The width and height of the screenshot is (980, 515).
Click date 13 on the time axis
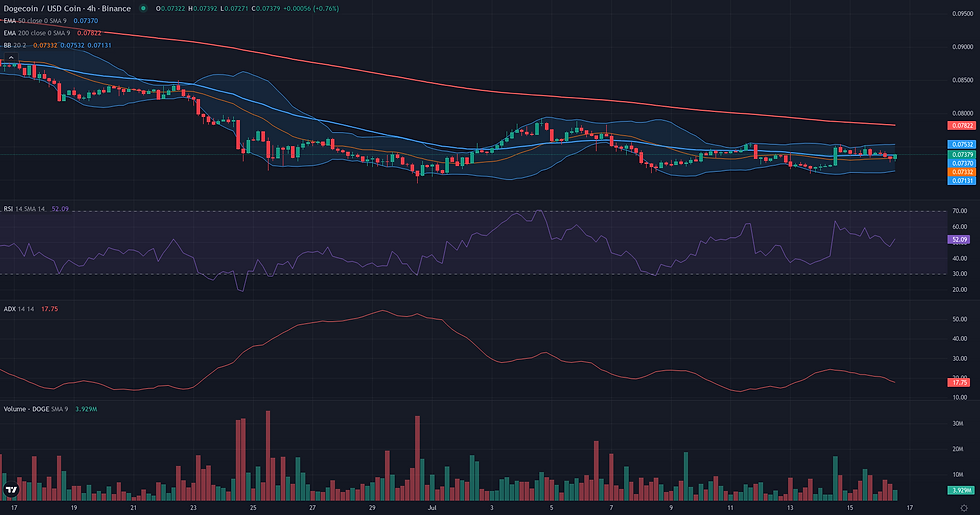(791, 508)
